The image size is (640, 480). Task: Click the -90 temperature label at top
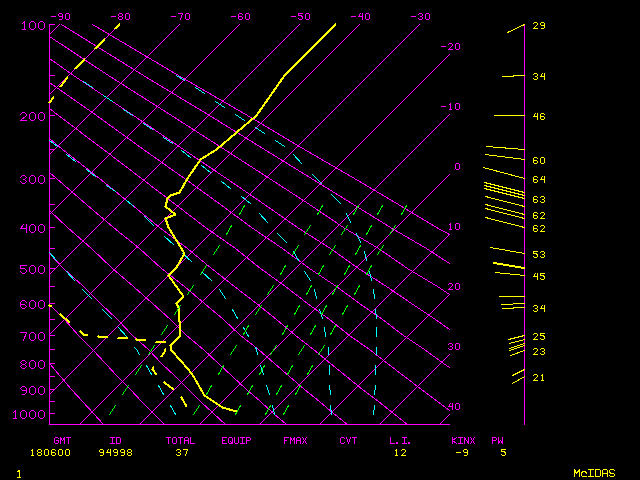(x=62, y=17)
